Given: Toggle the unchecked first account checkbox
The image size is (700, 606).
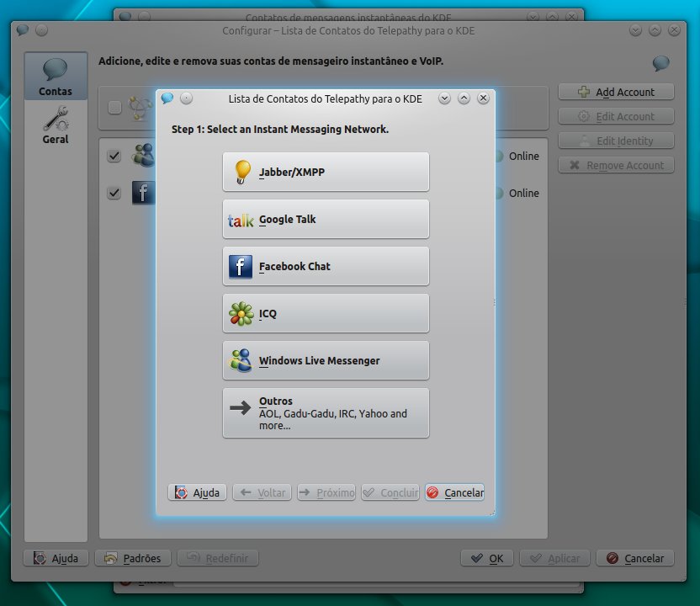Looking at the screenshot, I should 114,107.
